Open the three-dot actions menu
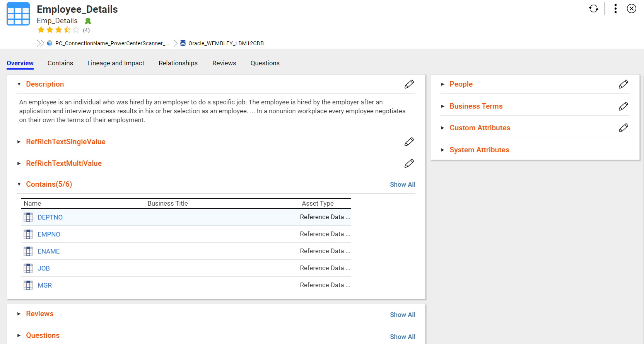Viewport: 644px width, 344px height. 615,9
